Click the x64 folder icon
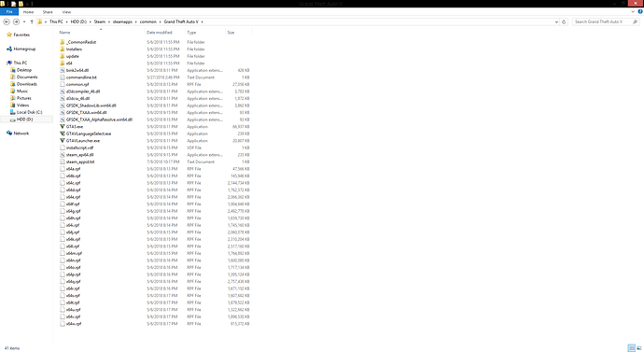644x352 pixels. (x=63, y=63)
